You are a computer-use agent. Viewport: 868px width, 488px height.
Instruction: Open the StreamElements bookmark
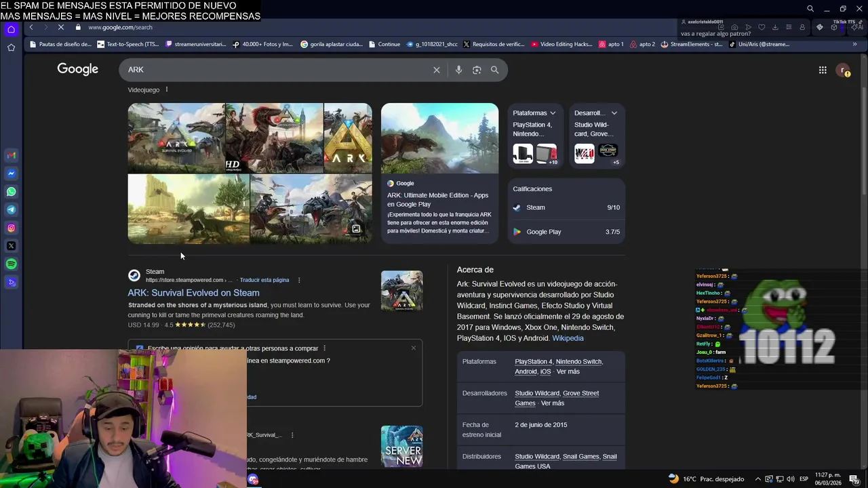tap(692, 45)
